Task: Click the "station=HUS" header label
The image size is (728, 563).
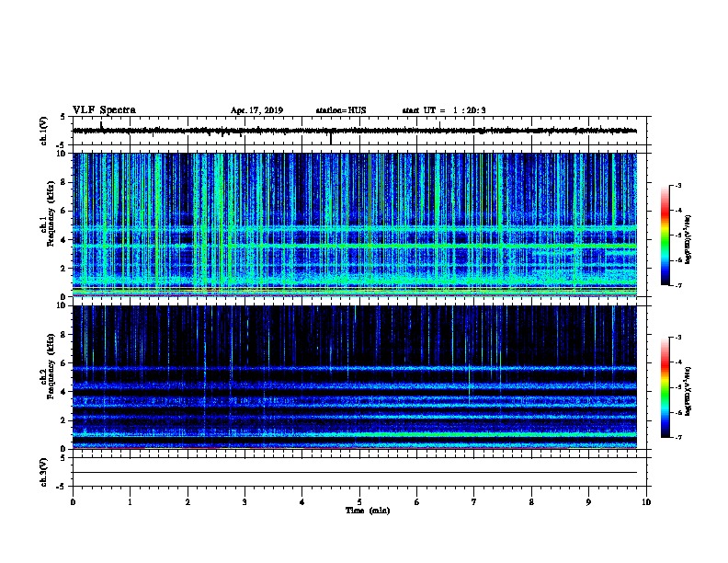Action: pos(341,110)
